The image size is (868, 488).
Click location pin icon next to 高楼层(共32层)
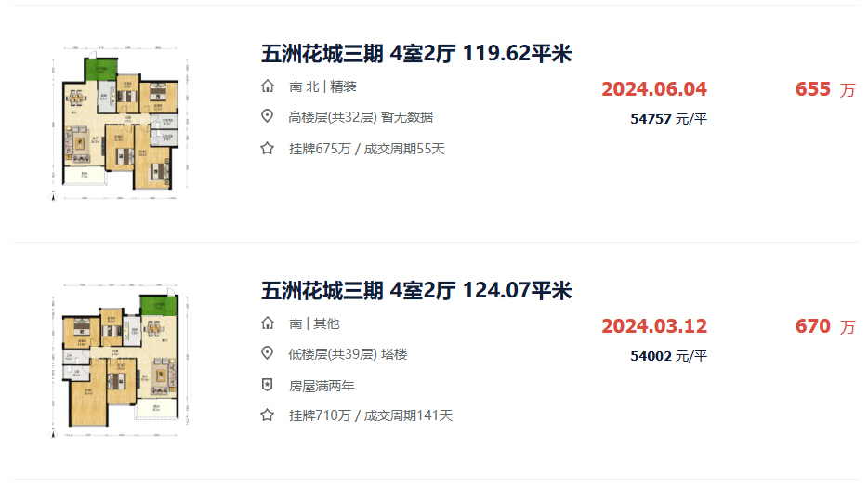pos(268,116)
